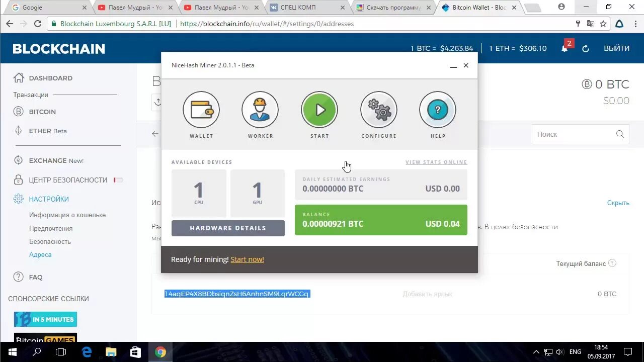Click the Bitcoin coin icon in sidebar

[x=19, y=112]
